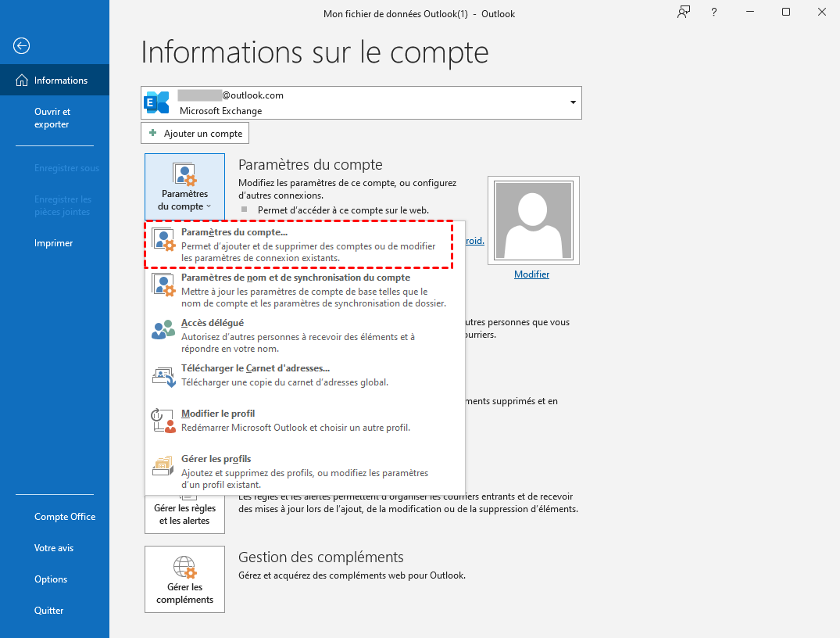Click the Gérer les profils folder icon
The image size is (840, 638).
pos(163,465)
